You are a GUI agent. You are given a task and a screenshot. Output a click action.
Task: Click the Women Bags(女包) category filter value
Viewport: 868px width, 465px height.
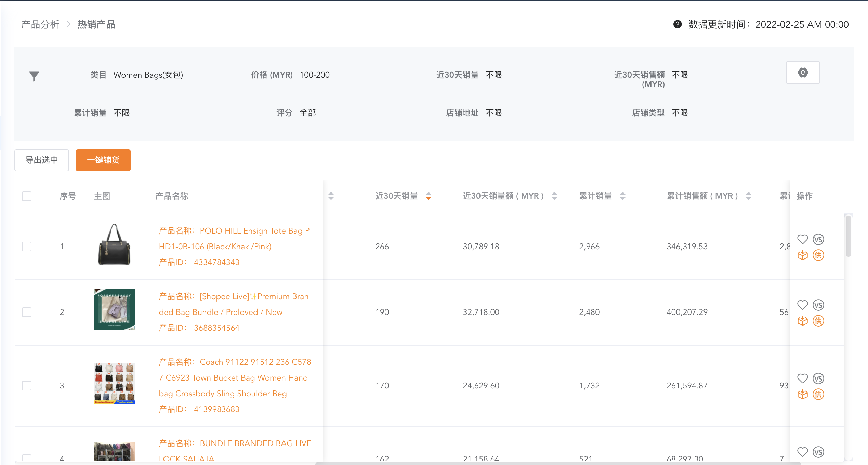[x=148, y=75]
